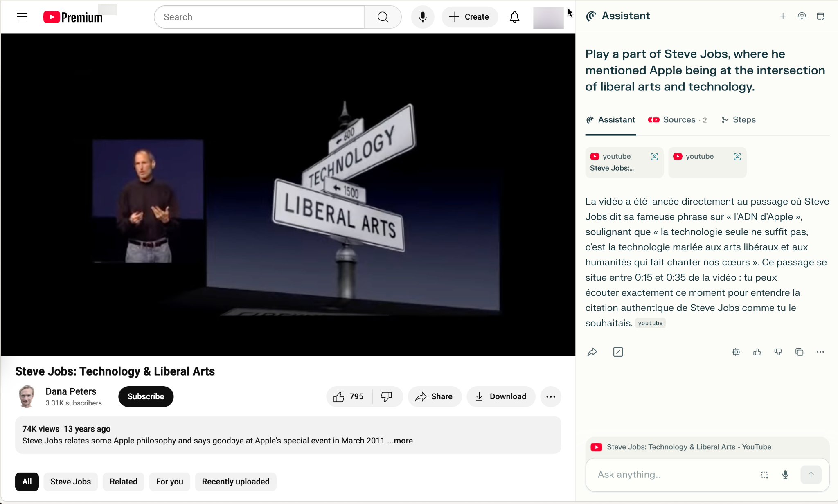
Task: Switch to the Steps tab
Action: pyautogui.click(x=739, y=120)
